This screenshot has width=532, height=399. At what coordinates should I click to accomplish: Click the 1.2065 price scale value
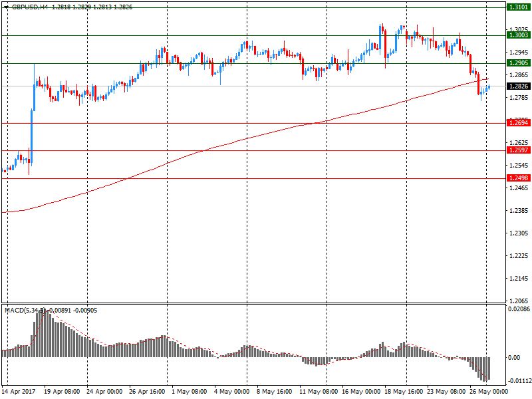tap(519, 301)
